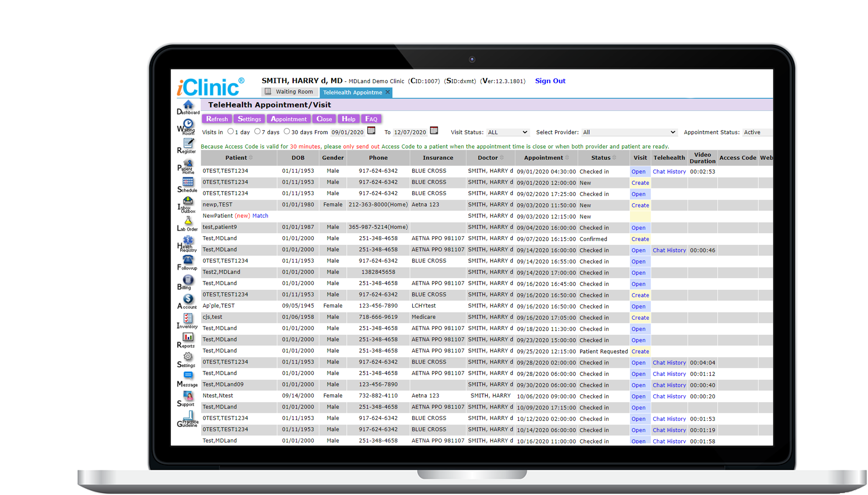This screenshot has width=868, height=495.
Task: Expand the Select Provider dropdown
Action: (628, 132)
